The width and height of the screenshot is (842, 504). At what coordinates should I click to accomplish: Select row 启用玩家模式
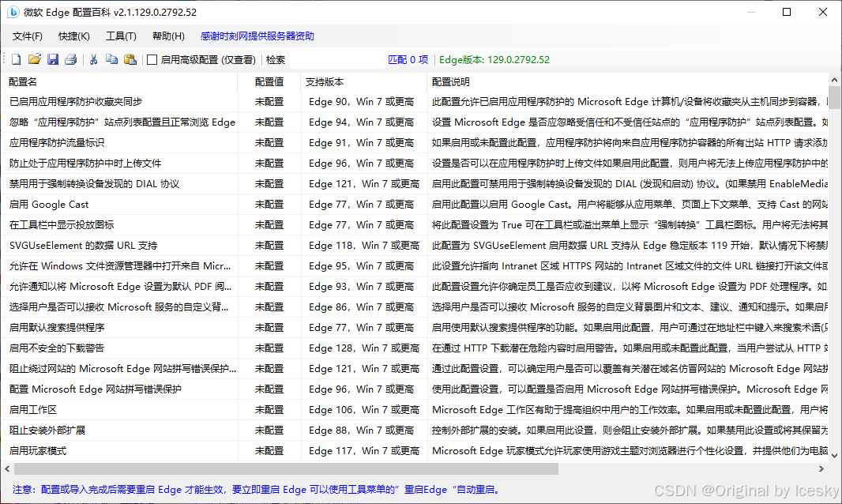(415, 451)
